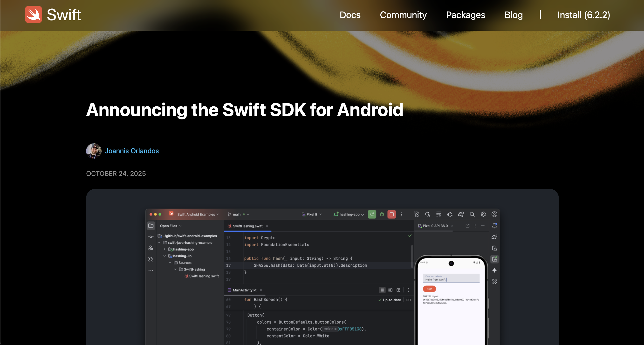Close the SwiftHashing.swift tab

267,226
